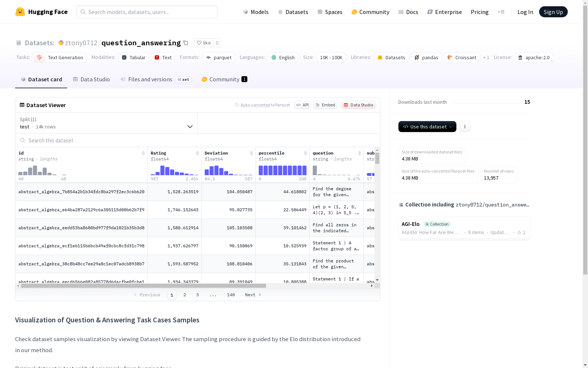Open the AGI-Elo collection card
The image size is (588, 368).
464,228
